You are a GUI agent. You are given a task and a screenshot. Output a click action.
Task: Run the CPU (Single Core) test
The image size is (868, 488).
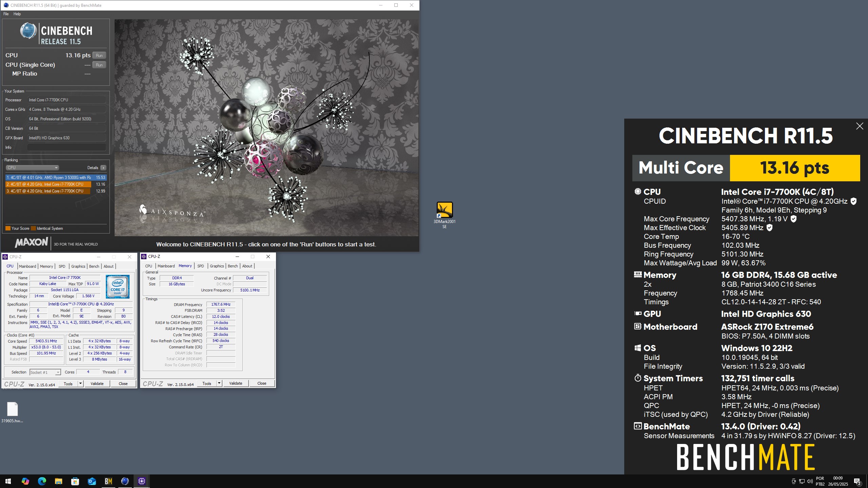click(x=99, y=65)
